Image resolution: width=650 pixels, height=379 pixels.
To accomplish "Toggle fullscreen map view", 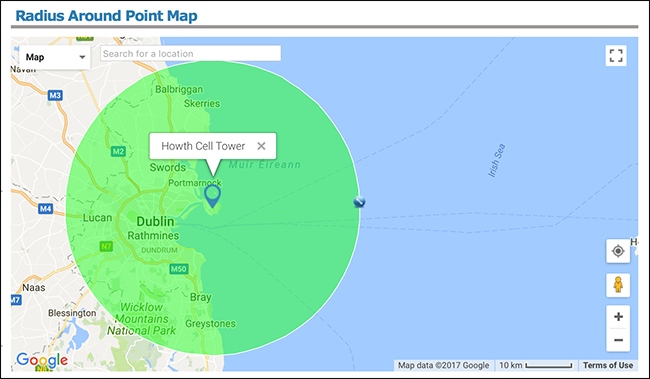I will point(616,56).
